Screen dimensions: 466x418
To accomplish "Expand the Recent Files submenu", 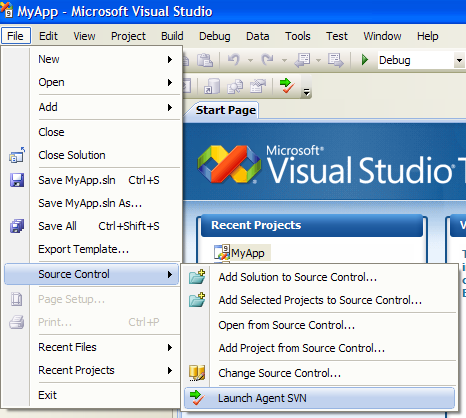I will coord(92,347).
